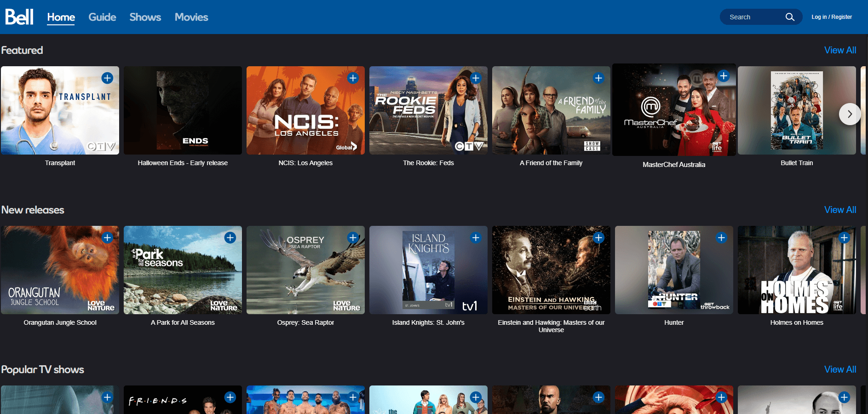
Task: Advance the Featured carousel with the arrow
Action: point(850,114)
